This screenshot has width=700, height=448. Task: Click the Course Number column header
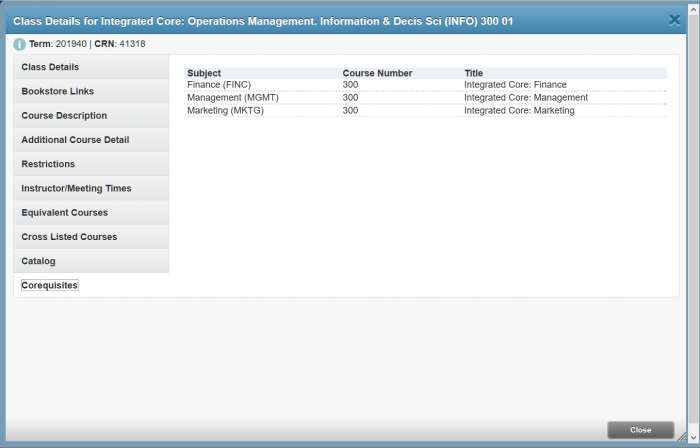[x=377, y=73]
